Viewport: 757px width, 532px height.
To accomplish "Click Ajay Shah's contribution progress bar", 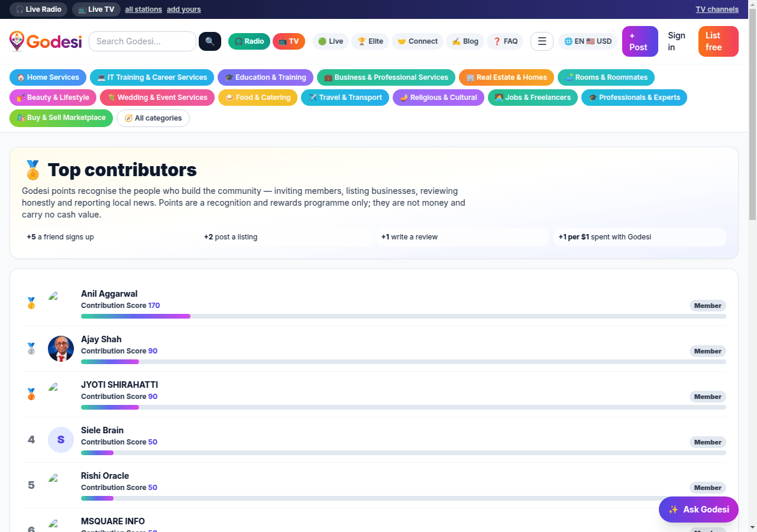I will 403,362.
